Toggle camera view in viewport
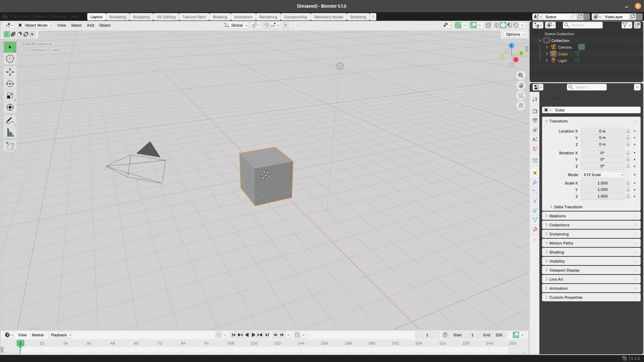644x362 pixels. 521,96
